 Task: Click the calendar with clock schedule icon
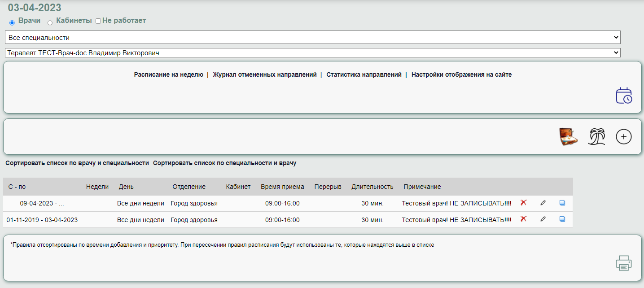623,96
